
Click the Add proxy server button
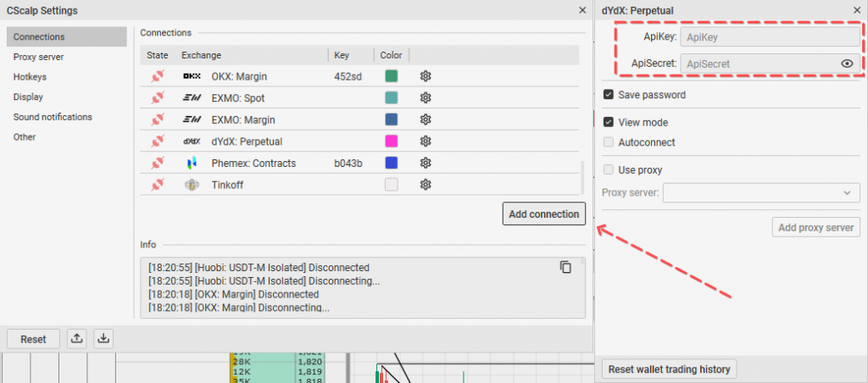pyautogui.click(x=816, y=227)
